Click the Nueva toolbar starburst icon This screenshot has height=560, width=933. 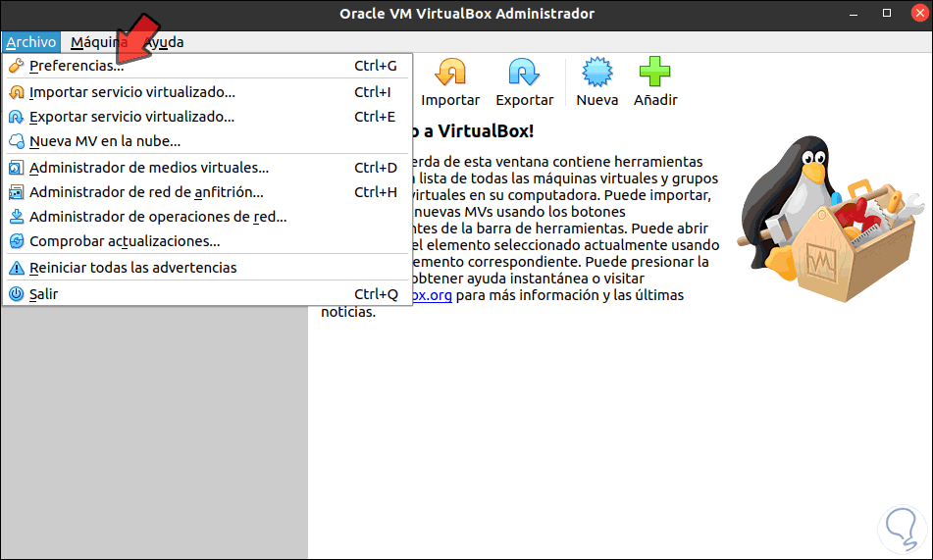pyautogui.click(x=596, y=72)
